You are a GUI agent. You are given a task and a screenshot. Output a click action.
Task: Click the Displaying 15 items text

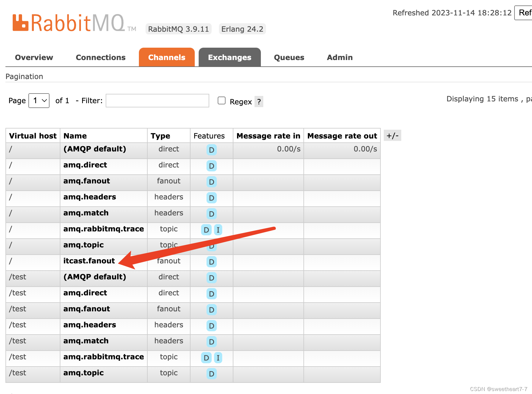coord(482,99)
